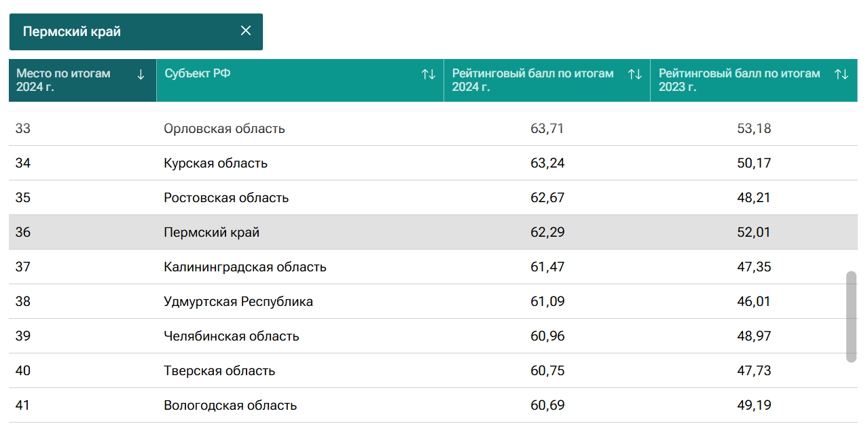Click the Пермский край filter chip label
The image size is (868, 424).
coord(72,32)
